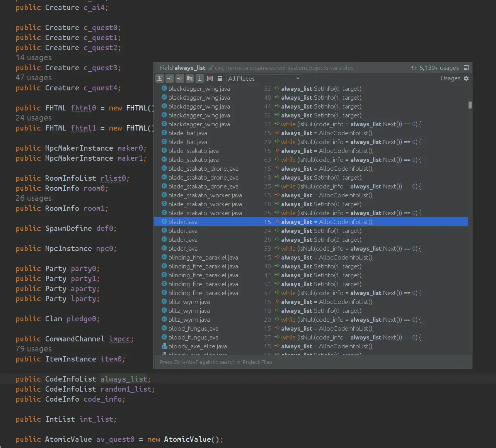The width and height of the screenshot is (496, 448).
Task: Click the '26 usages' hint above room1
Action: click(x=34, y=198)
